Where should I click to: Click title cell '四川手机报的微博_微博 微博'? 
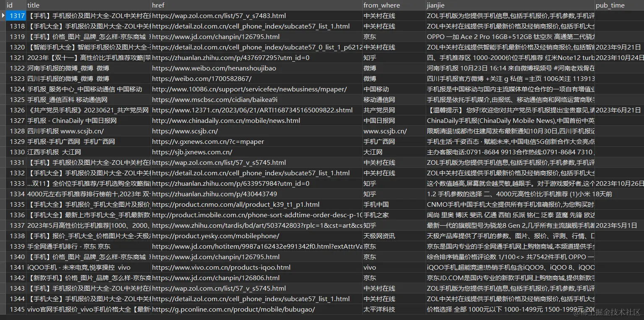click(68, 79)
